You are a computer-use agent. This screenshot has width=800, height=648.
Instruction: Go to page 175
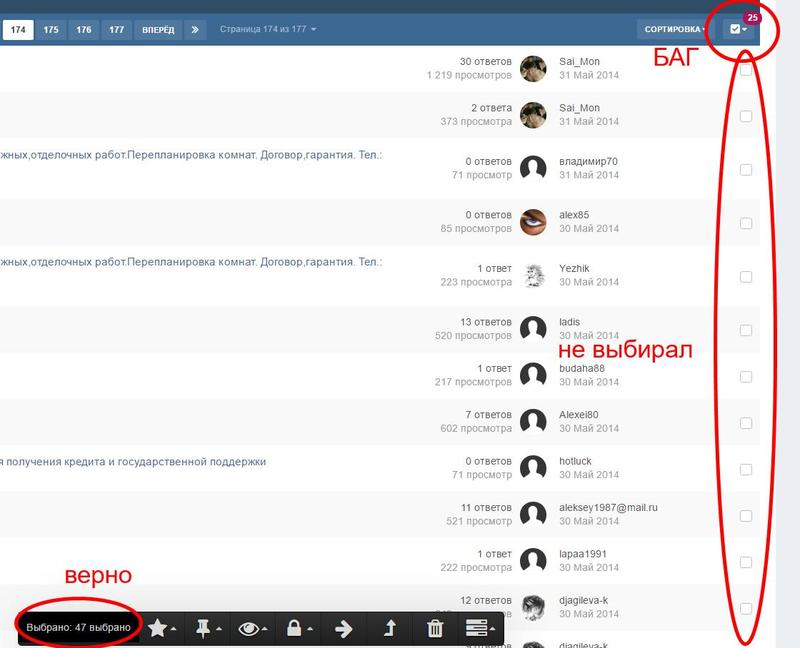pos(51,30)
